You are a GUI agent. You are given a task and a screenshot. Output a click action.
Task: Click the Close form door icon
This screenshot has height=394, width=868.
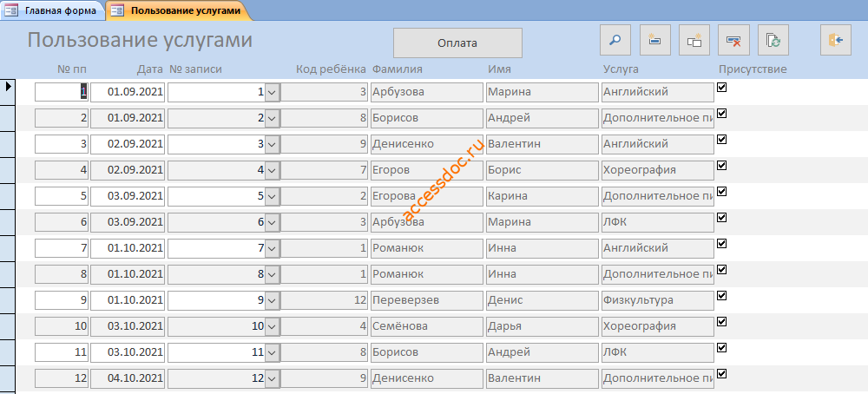coord(836,40)
